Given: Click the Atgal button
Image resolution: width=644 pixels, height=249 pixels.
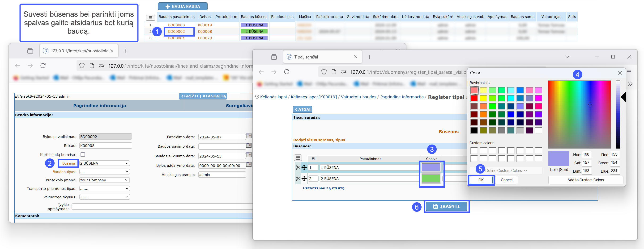Looking at the screenshot, I should tap(303, 109).
